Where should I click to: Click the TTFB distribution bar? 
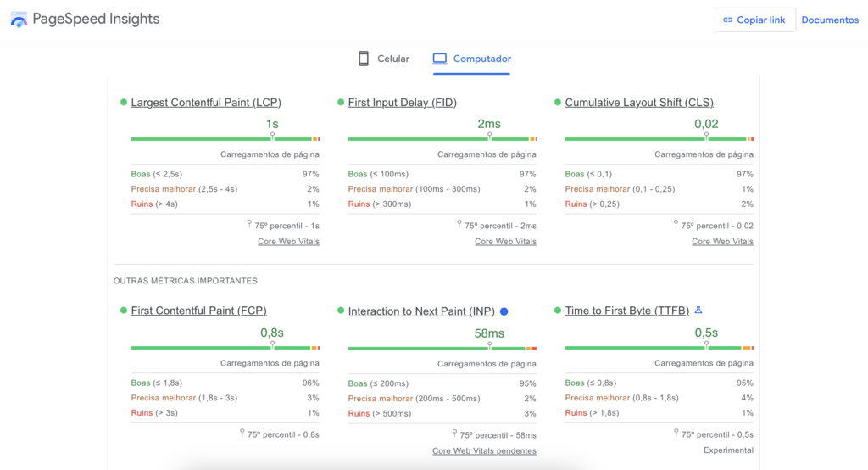coord(659,348)
